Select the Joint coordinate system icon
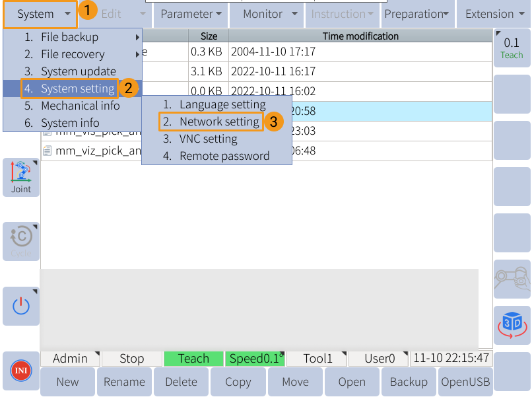The height and width of the screenshot is (399, 532). (x=20, y=177)
